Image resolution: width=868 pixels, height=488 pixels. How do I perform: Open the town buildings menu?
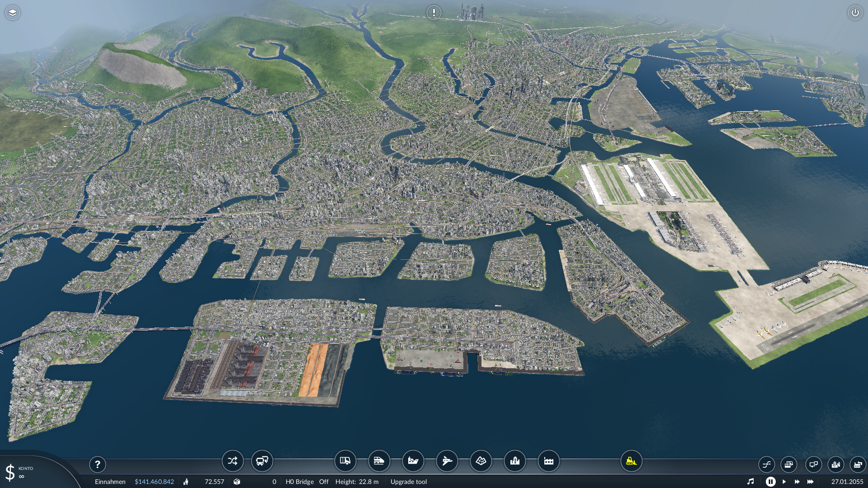pyautogui.click(x=515, y=461)
